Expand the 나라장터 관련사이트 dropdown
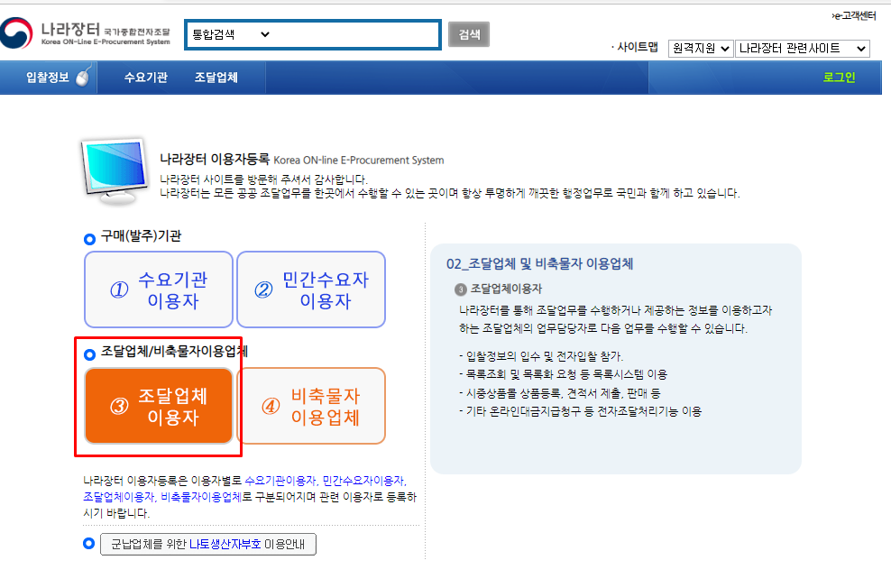 803,49
